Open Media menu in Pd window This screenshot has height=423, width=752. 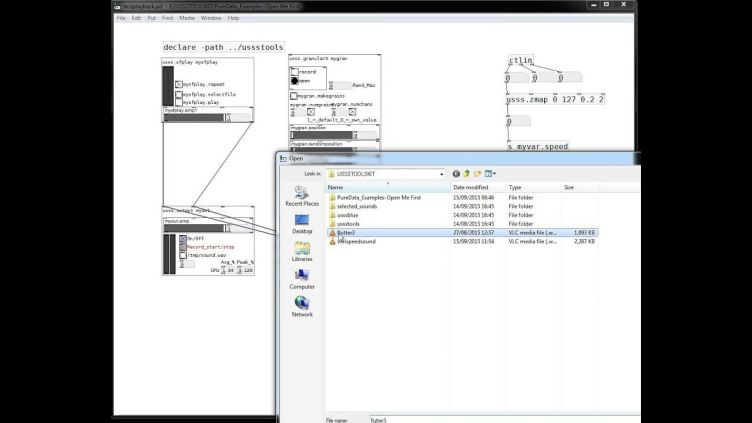(187, 18)
